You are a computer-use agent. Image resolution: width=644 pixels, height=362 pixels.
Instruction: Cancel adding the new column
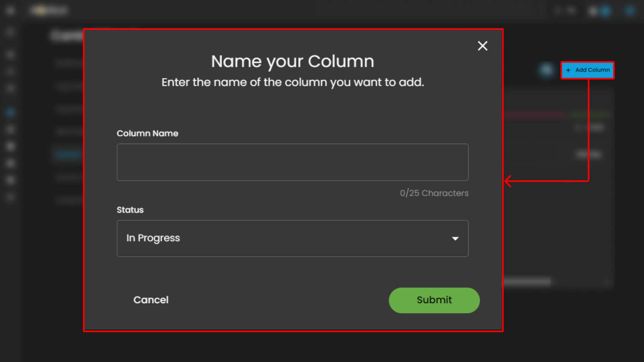click(x=151, y=300)
